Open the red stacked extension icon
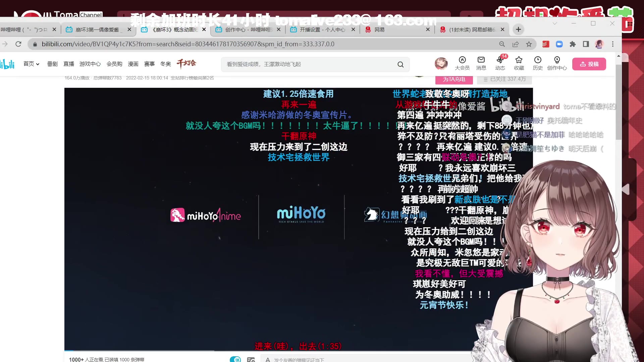The image size is (644, 362). click(546, 44)
